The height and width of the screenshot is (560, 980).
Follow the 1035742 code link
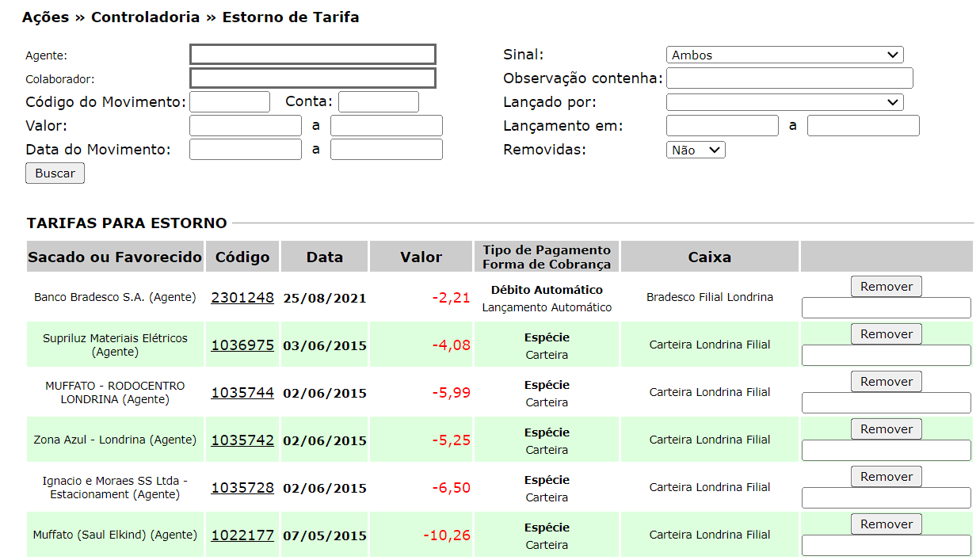pos(242,440)
